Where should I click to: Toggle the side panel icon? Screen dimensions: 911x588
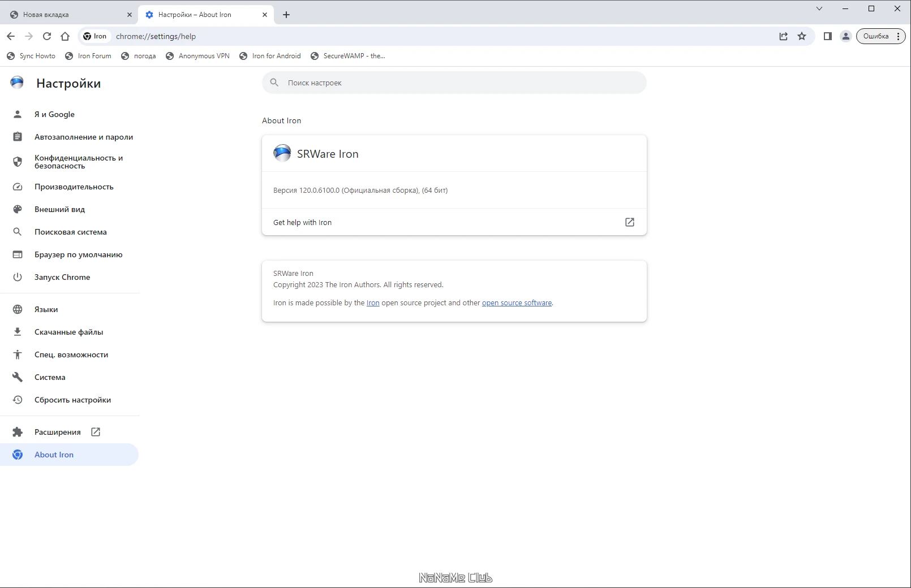pos(827,36)
